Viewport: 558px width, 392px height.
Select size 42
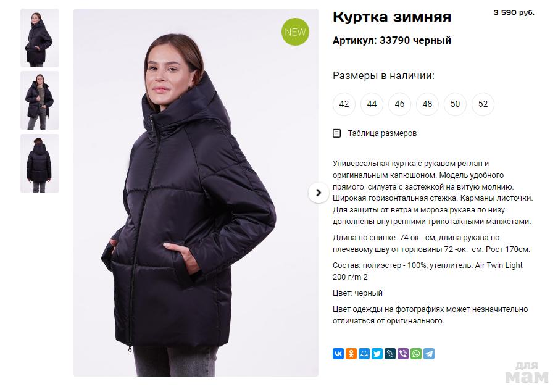344,104
